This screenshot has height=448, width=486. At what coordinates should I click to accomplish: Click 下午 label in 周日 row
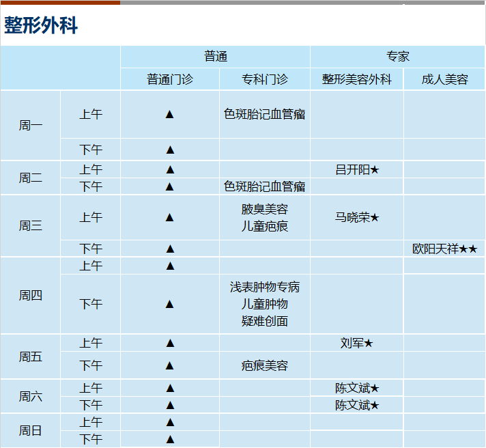point(91,439)
